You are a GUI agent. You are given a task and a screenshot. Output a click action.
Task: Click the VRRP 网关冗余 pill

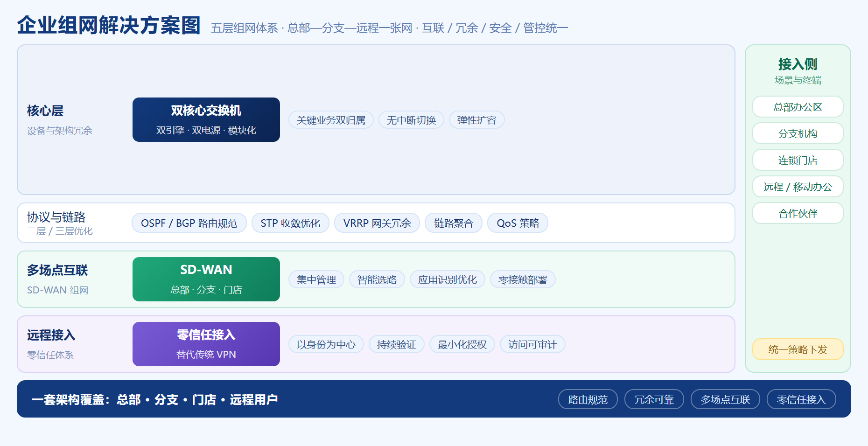click(377, 223)
